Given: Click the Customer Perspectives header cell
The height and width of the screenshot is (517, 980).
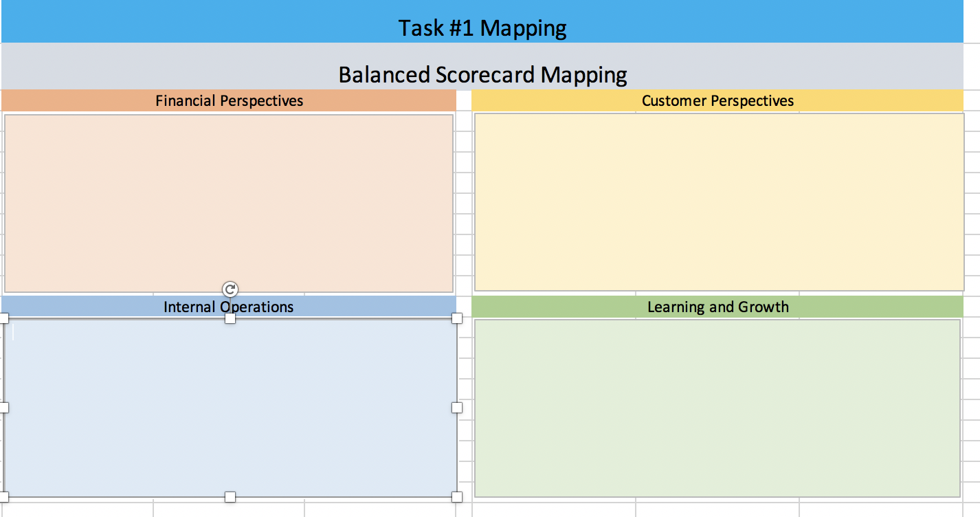Looking at the screenshot, I should point(717,100).
